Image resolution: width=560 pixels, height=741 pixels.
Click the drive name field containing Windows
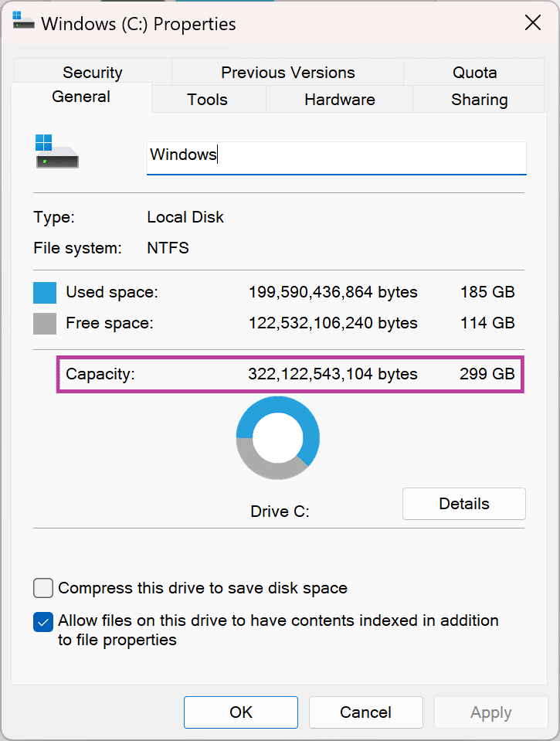(337, 158)
